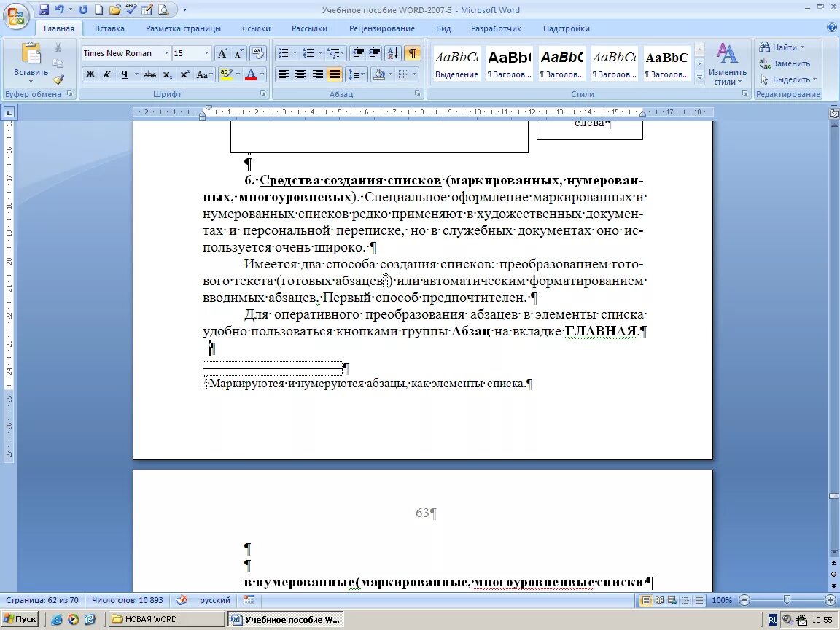840x630 pixels.
Task: Increase paragraph indent
Action: [375, 53]
